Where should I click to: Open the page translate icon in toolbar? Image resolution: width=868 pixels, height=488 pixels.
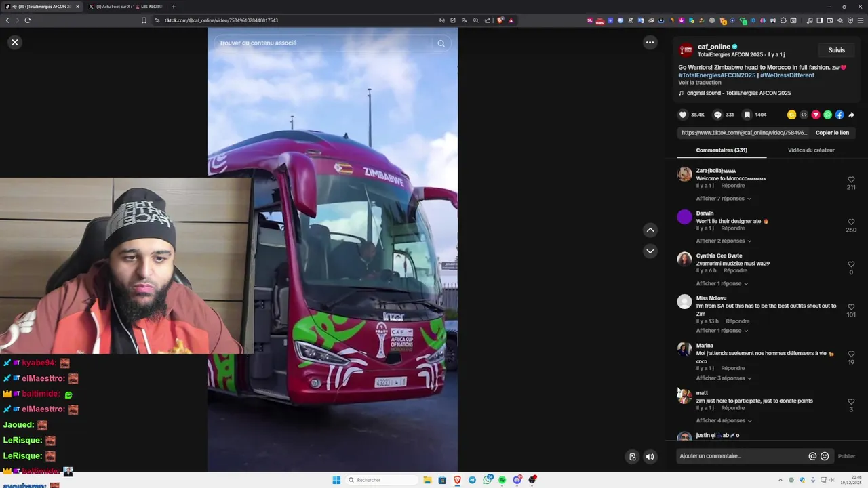point(465,20)
